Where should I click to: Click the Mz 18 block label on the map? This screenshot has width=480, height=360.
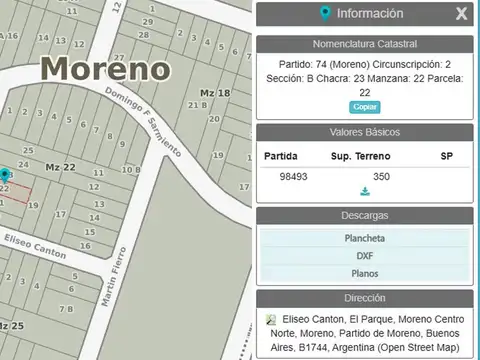[215, 93]
